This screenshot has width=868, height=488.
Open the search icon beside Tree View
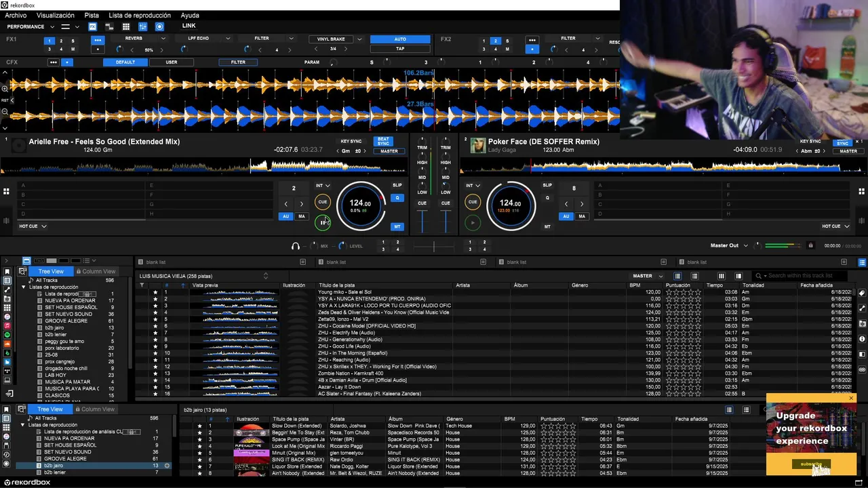22,271
